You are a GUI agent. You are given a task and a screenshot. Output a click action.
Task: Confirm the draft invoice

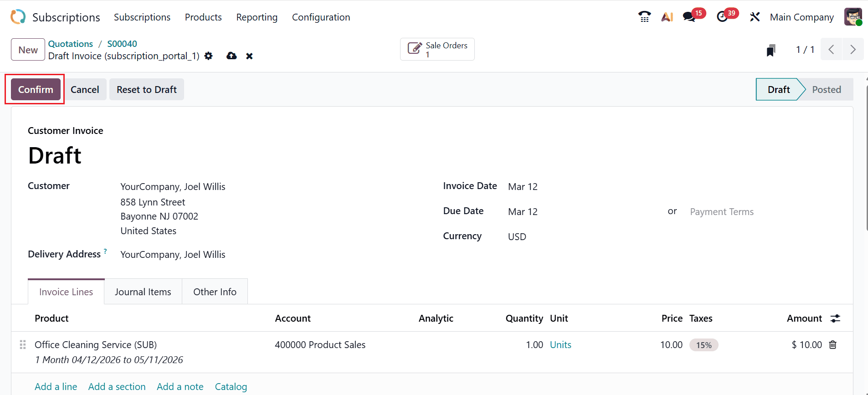(36, 90)
